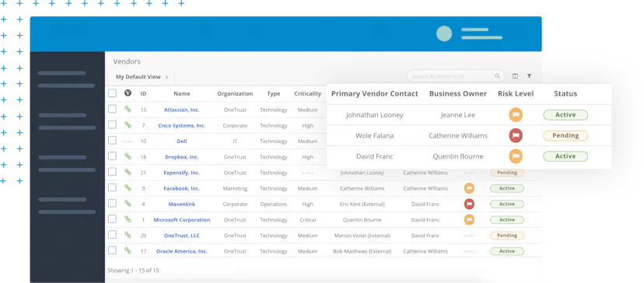The image size is (644, 283).
Task: Click the search magnifier icon
Action: tap(497, 76)
